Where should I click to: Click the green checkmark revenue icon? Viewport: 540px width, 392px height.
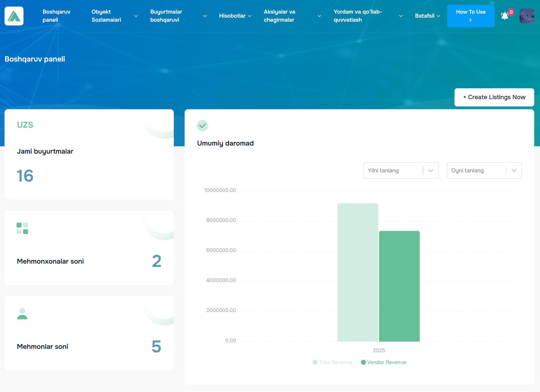pyautogui.click(x=202, y=125)
